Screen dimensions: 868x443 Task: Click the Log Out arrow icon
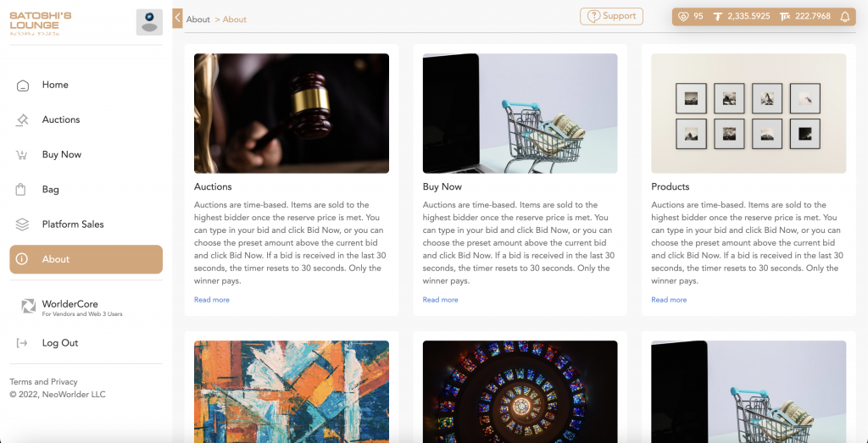click(x=22, y=343)
